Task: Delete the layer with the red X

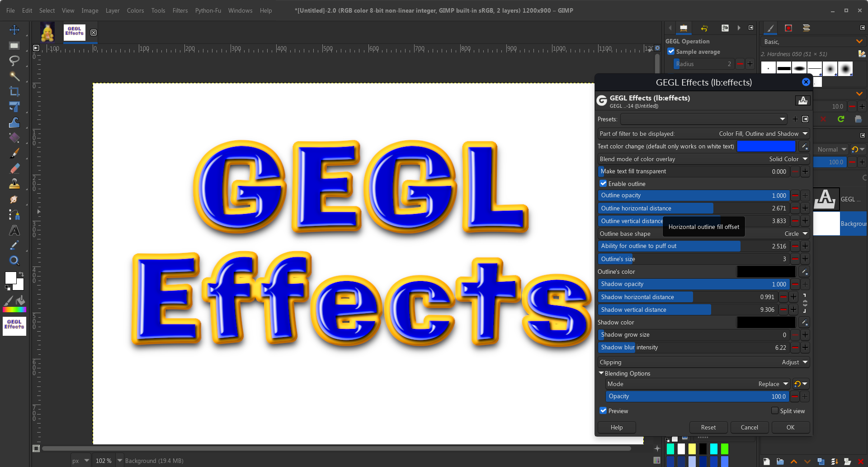Action: (861, 462)
